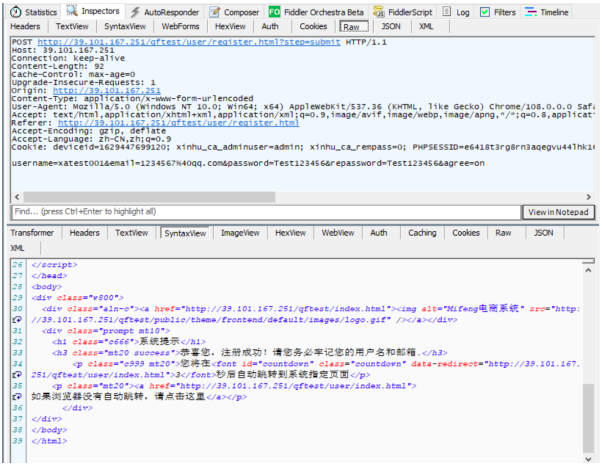602x465 pixels.
Task: Select response XML inspector tab
Action: [17, 248]
